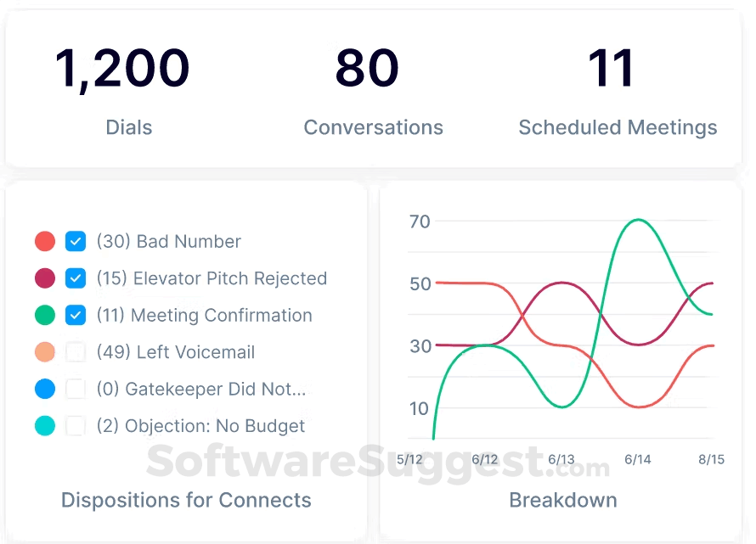
Task: Enable the Left Voicemail checkbox
Action: coord(76,352)
